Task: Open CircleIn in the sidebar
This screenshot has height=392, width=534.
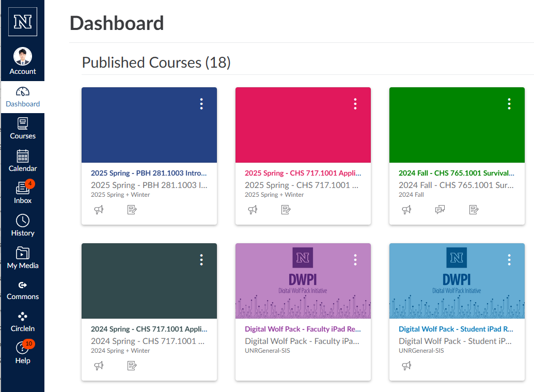Action: point(23,322)
